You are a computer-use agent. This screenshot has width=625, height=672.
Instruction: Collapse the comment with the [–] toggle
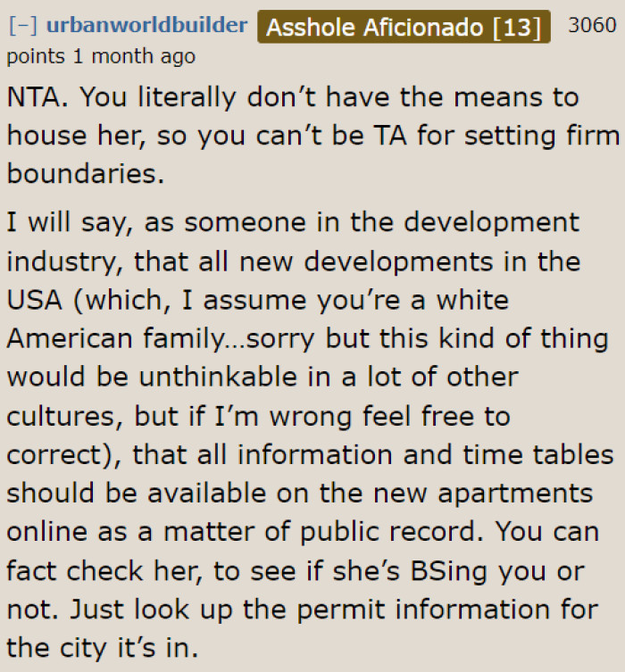click(x=19, y=27)
